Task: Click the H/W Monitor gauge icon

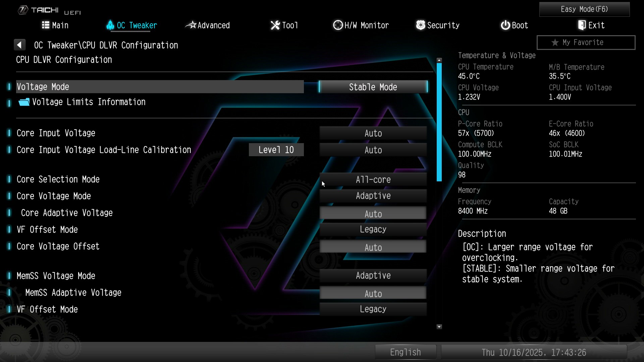Action: [x=338, y=25]
